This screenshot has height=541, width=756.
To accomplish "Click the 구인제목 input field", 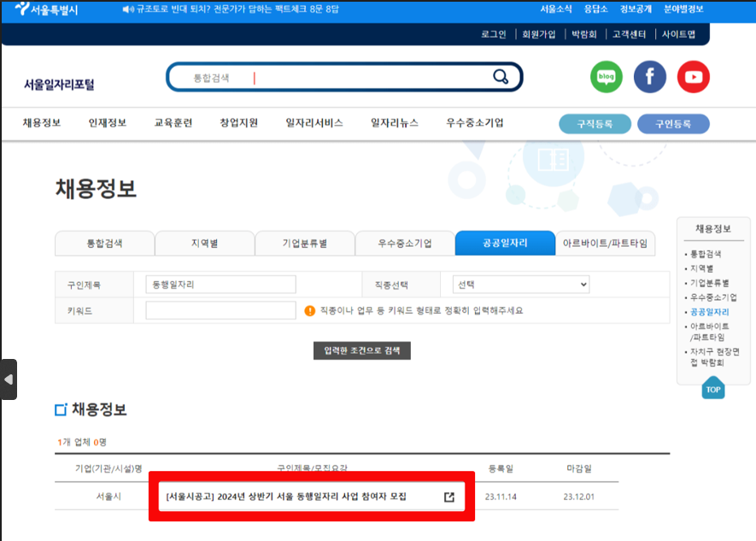I will click(x=221, y=285).
